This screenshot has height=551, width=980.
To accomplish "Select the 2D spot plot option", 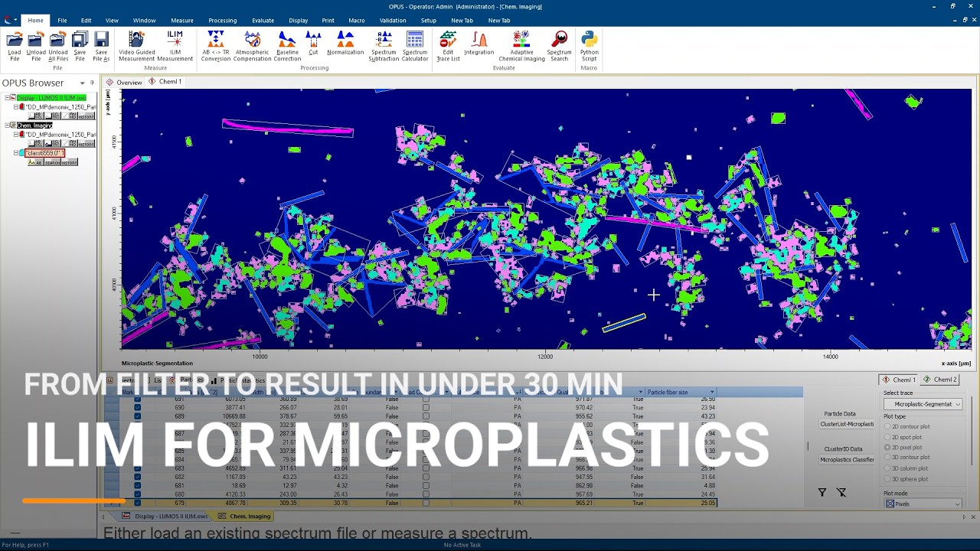I will (x=888, y=437).
